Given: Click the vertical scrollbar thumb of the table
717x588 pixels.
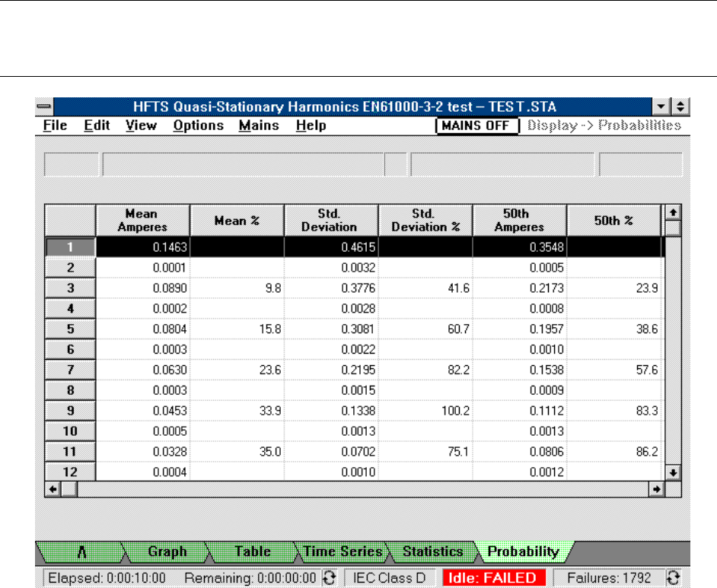Looking at the screenshot, I should tap(672, 228).
